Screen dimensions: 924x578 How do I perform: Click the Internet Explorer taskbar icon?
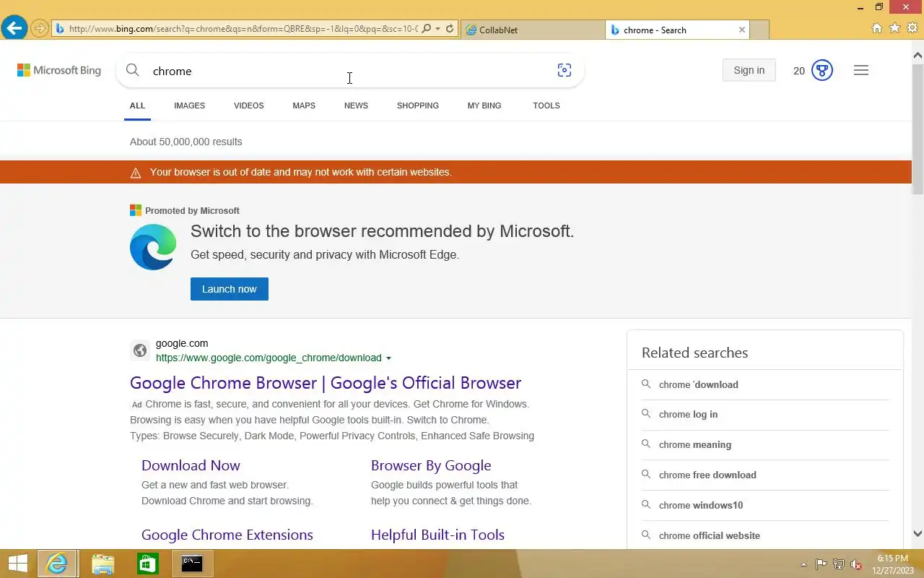point(57,564)
